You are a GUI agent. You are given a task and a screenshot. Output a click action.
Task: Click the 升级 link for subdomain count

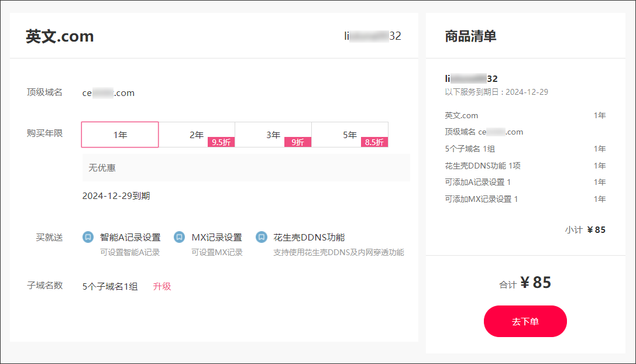(x=162, y=287)
